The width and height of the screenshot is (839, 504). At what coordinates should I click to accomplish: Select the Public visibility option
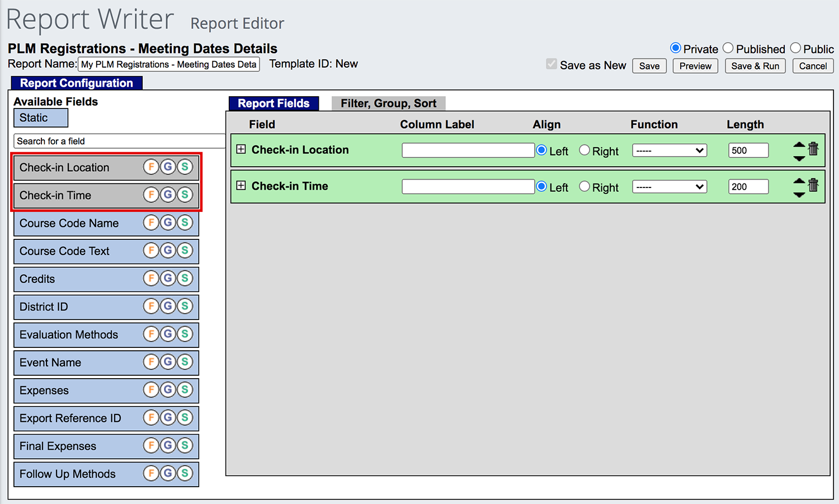pos(795,49)
